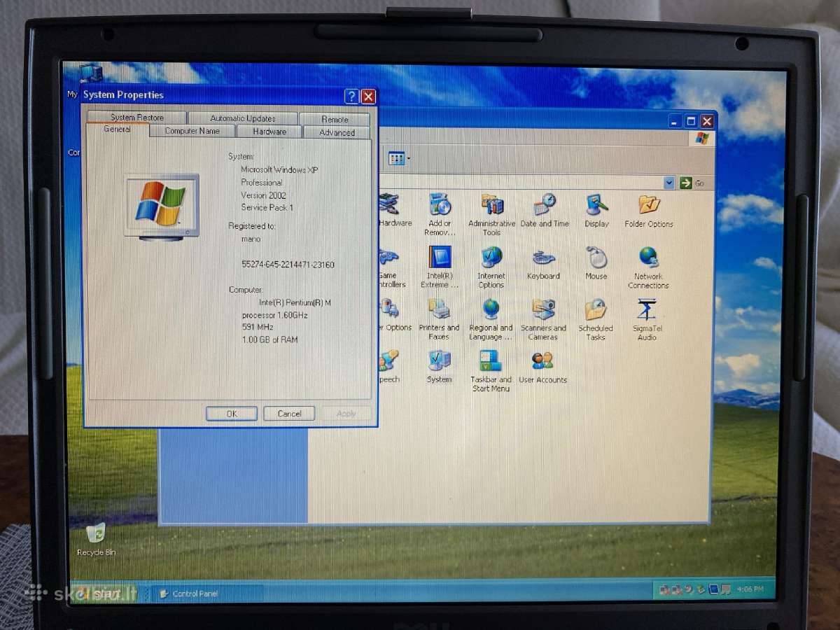Open Internet Options icon
The image size is (840, 630).
[491, 267]
